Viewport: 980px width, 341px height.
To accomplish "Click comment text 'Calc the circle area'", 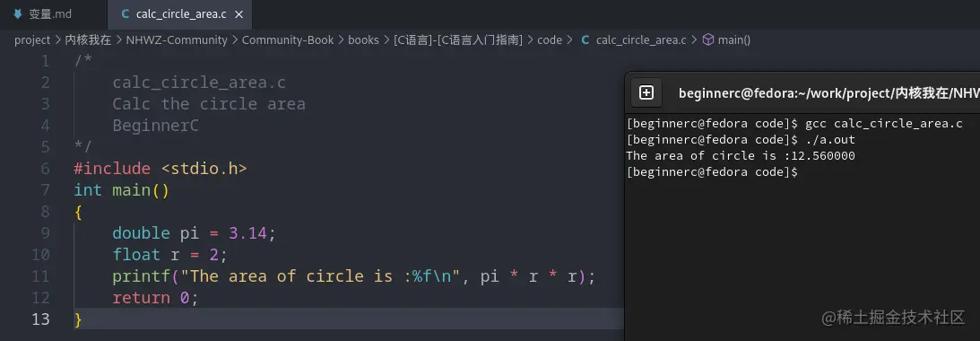I will coord(209,104).
